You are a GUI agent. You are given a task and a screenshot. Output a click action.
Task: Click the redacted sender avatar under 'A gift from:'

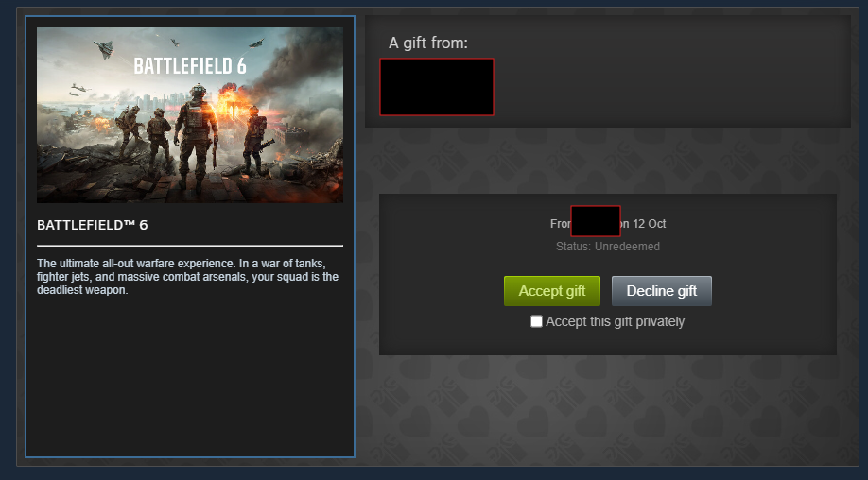437,87
